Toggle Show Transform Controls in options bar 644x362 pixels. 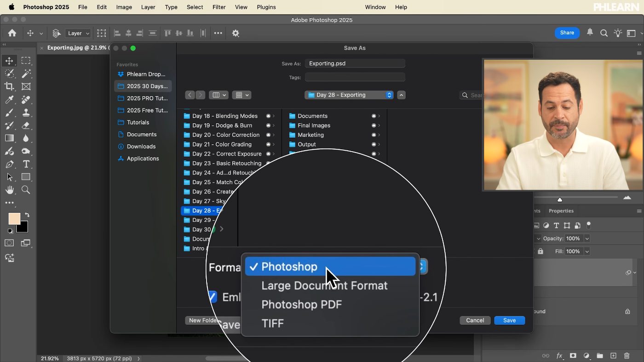tap(102, 33)
